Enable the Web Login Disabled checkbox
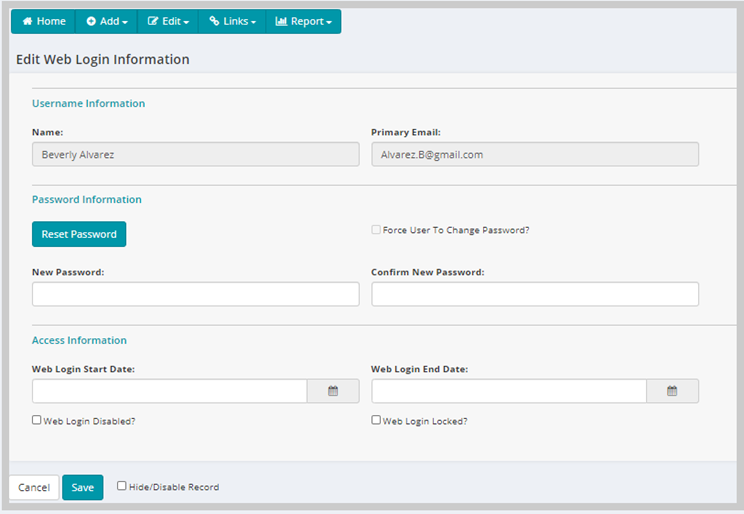 [37, 420]
